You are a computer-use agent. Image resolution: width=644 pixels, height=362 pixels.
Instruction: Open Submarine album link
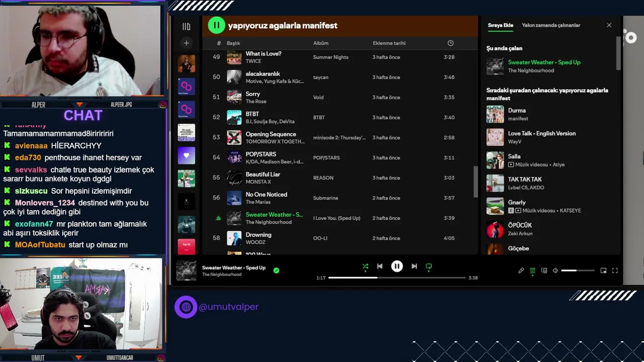click(326, 198)
